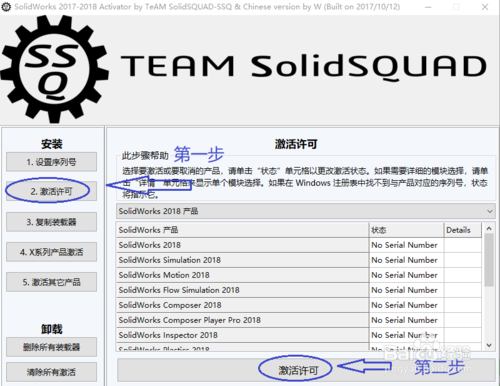Click the SSQ gear logo

coord(55,68)
